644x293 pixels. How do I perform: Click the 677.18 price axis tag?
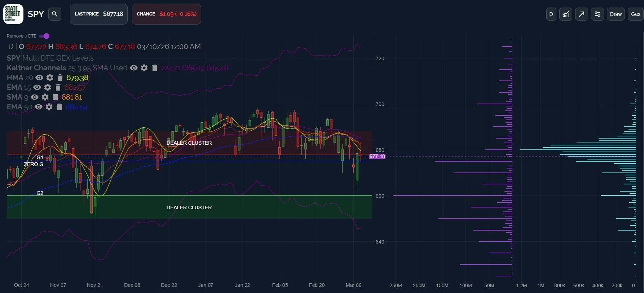377,156
